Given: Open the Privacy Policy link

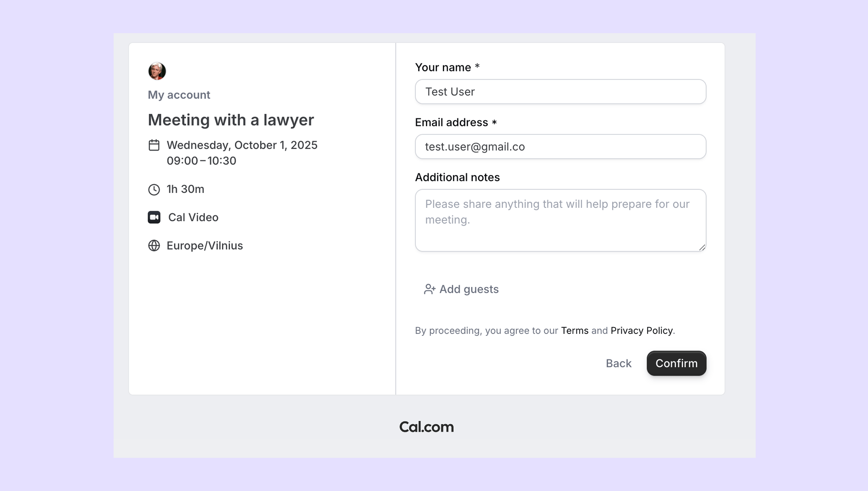Looking at the screenshot, I should 641,331.
